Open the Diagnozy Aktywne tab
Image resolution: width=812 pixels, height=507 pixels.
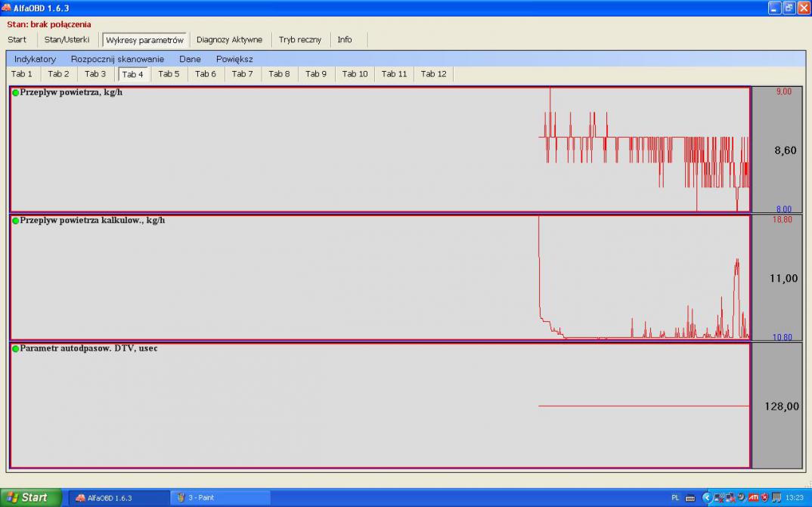click(229, 40)
